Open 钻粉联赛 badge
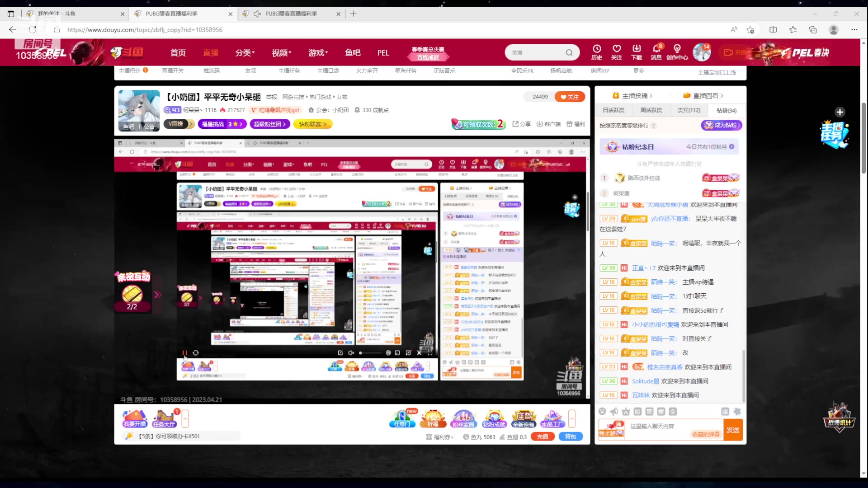 [312, 124]
